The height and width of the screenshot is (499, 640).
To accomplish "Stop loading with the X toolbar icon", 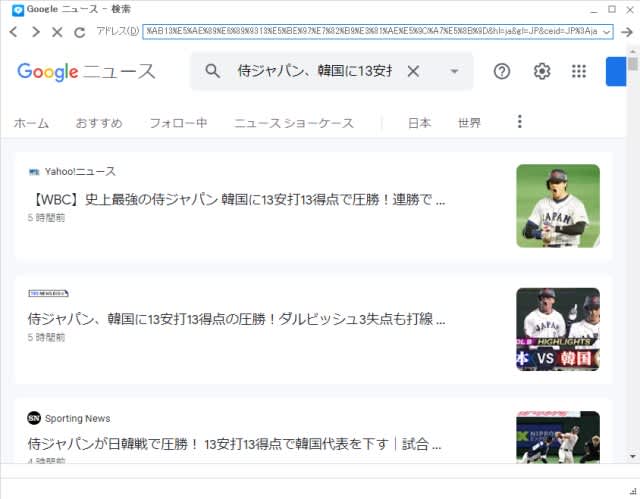I will click(57, 32).
